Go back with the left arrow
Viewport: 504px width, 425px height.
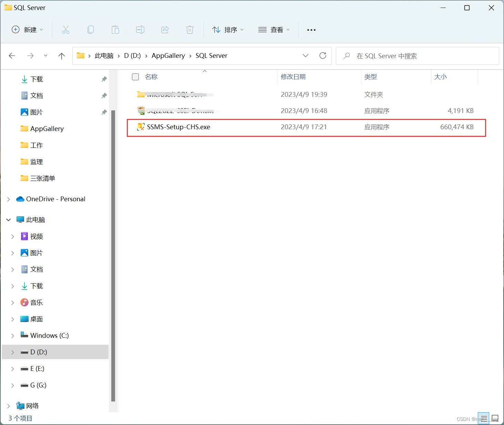pyautogui.click(x=12, y=56)
